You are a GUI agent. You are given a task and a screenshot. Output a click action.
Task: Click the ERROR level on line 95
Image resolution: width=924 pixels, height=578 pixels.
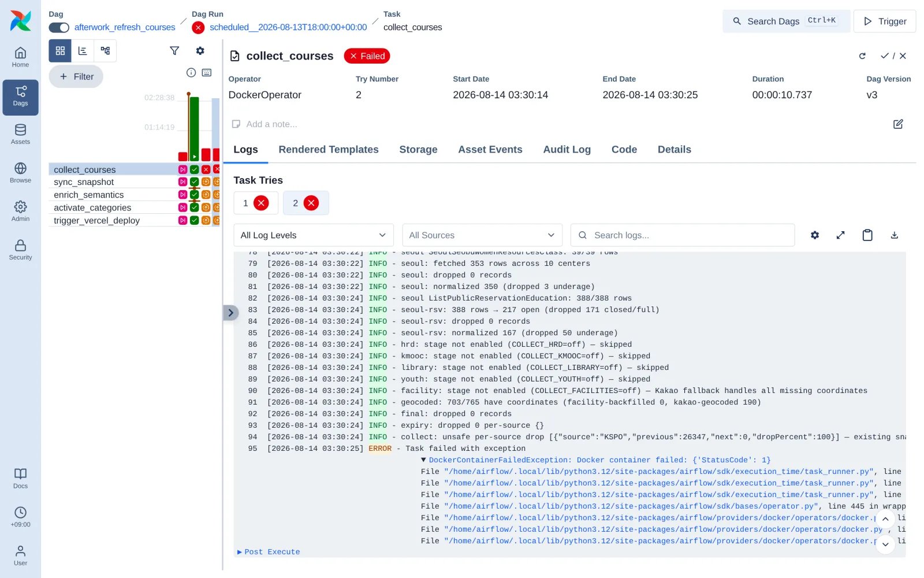(x=380, y=449)
